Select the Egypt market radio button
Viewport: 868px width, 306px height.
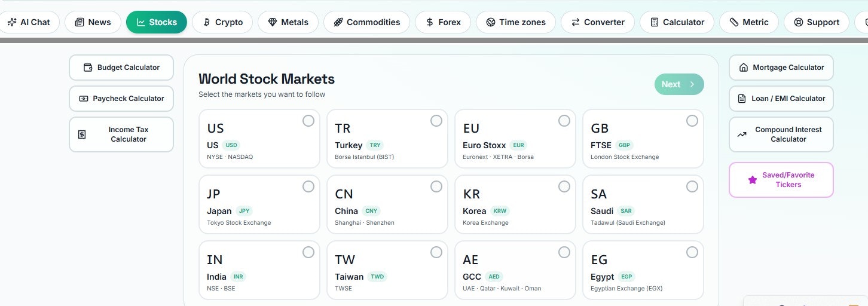coord(692,252)
